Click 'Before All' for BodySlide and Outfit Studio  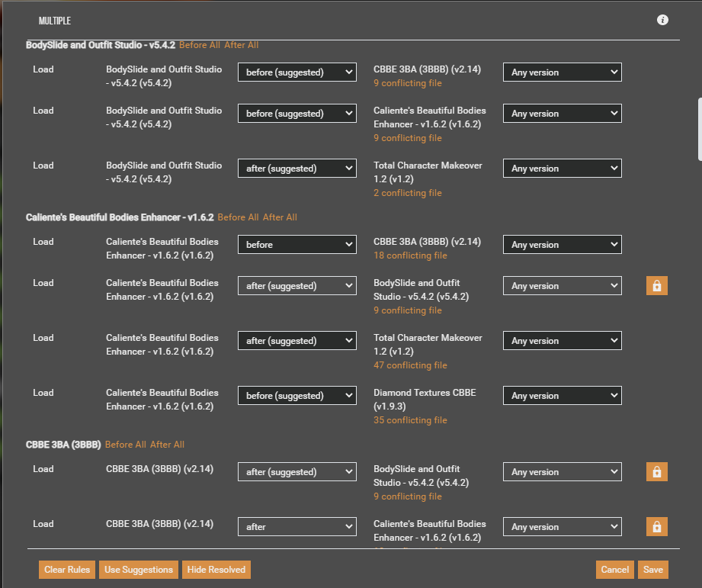coord(200,45)
